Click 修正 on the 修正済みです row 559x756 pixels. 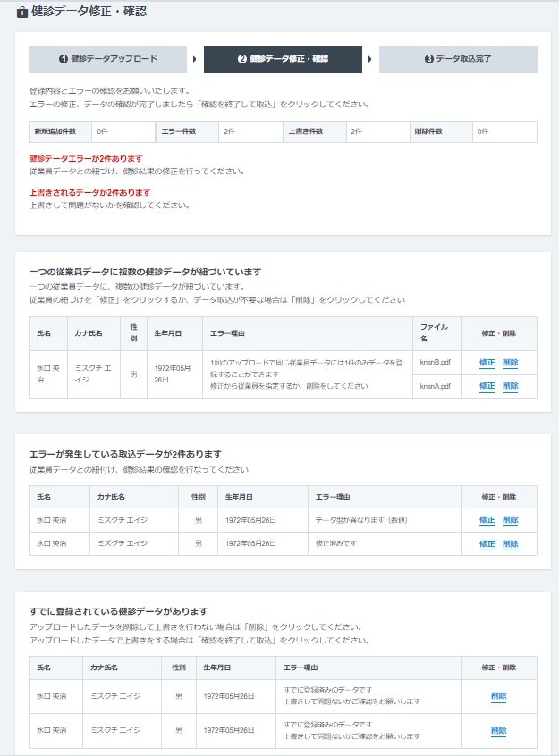pos(487,543)
